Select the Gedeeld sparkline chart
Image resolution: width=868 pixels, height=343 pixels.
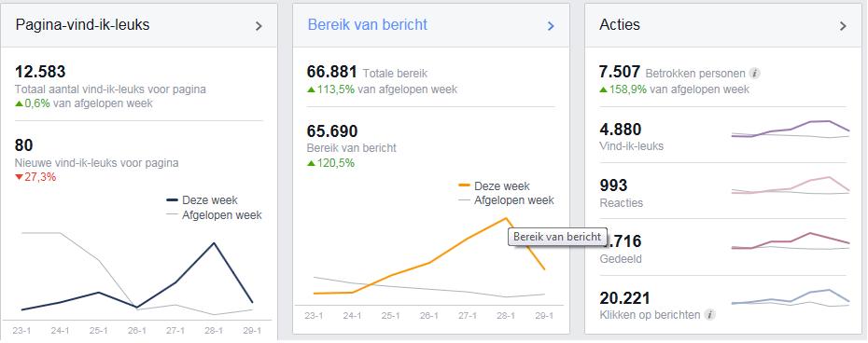point(790,241)
